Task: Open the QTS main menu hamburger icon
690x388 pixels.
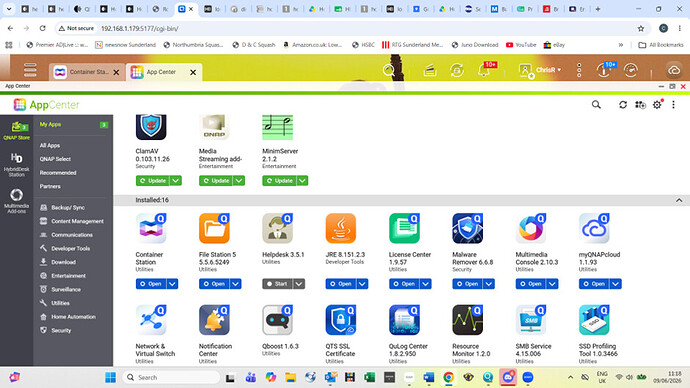Action: (30, 70)
